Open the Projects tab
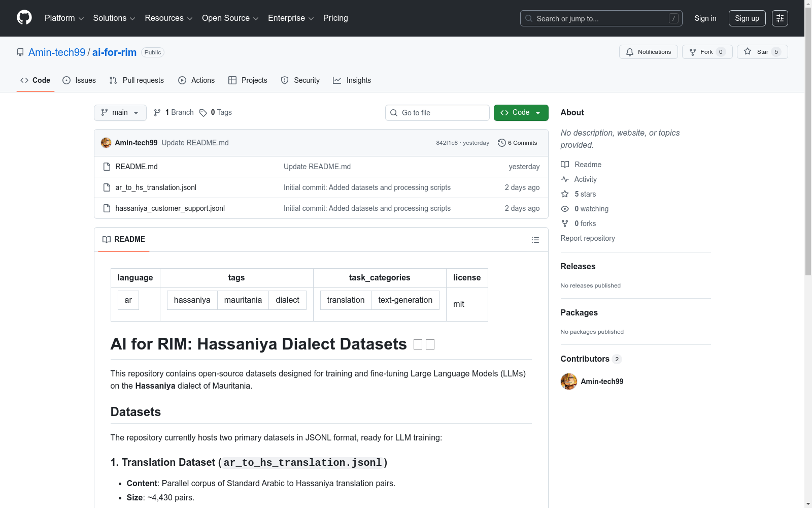Screen dimensions: 812x508 tap(248, 80)
